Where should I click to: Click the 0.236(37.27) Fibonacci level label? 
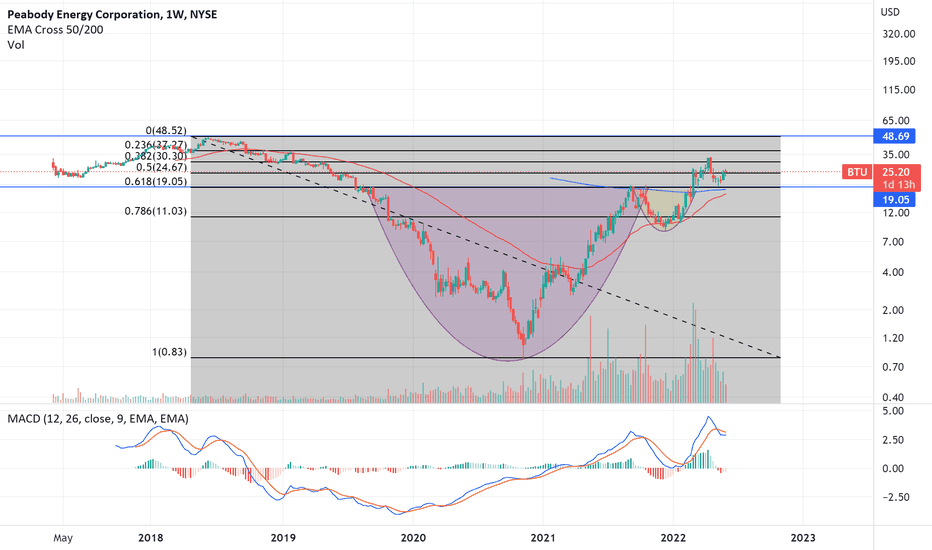click(x=155, y=144)
